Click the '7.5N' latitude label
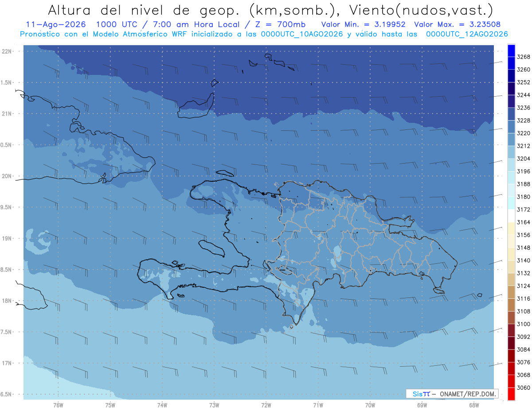Image resolution: width=532 pixels, height=411 pixels. (x=7, y=332)
